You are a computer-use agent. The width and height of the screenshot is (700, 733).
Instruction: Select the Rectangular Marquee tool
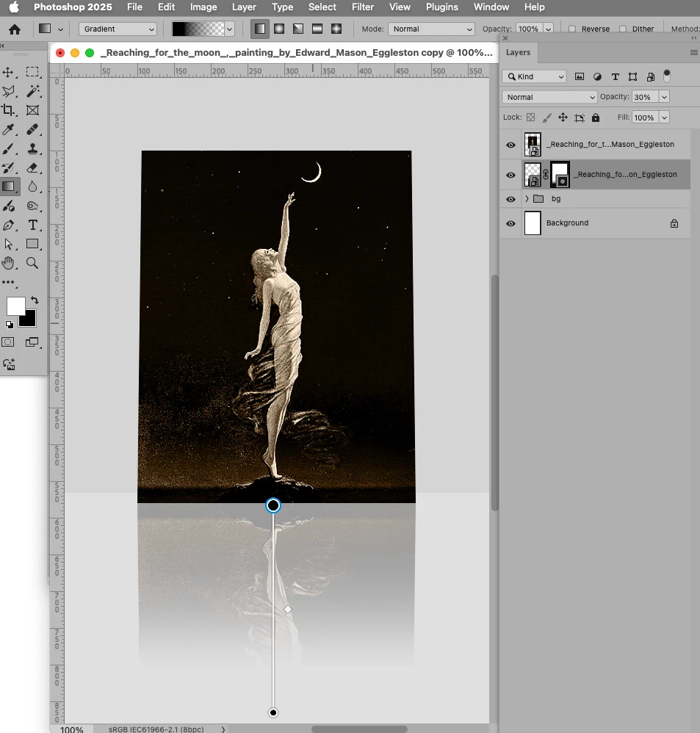(32, 72)
